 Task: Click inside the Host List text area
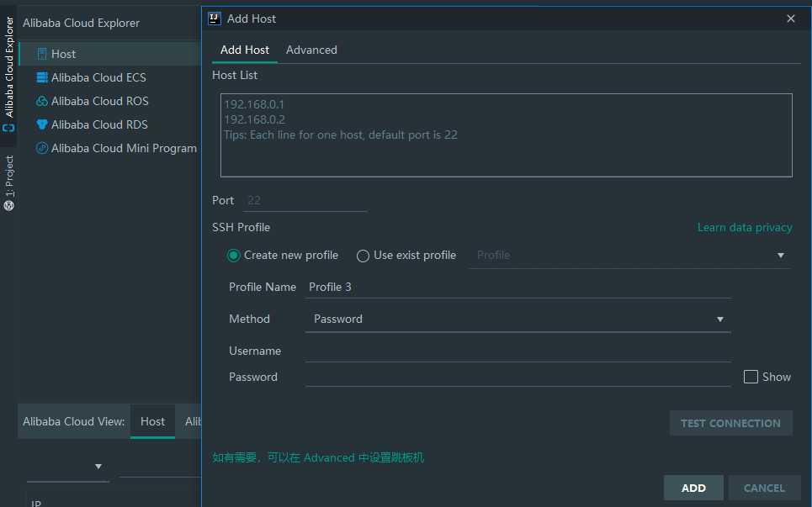[x=506, y=135]
